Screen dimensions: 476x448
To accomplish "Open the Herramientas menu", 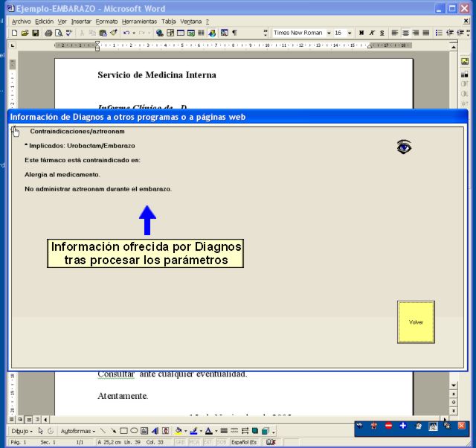I will click(139, 22).
